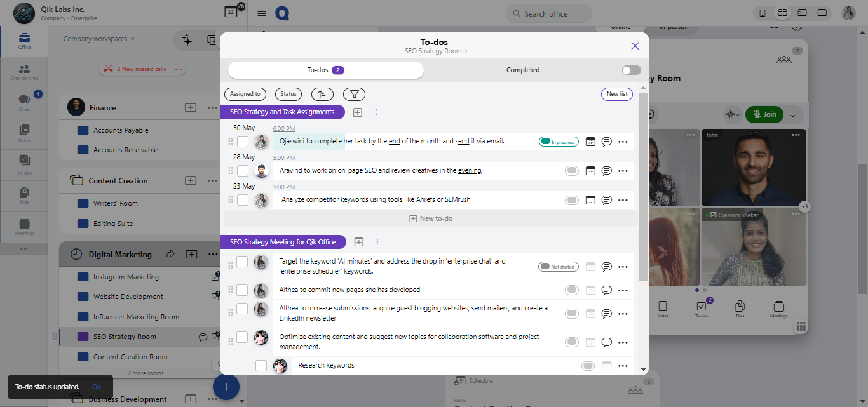Image resolution: width=868 pixels, height=407 pixels.
Task: Open comments for the Ojaswini task
Action: click(606, 142)
